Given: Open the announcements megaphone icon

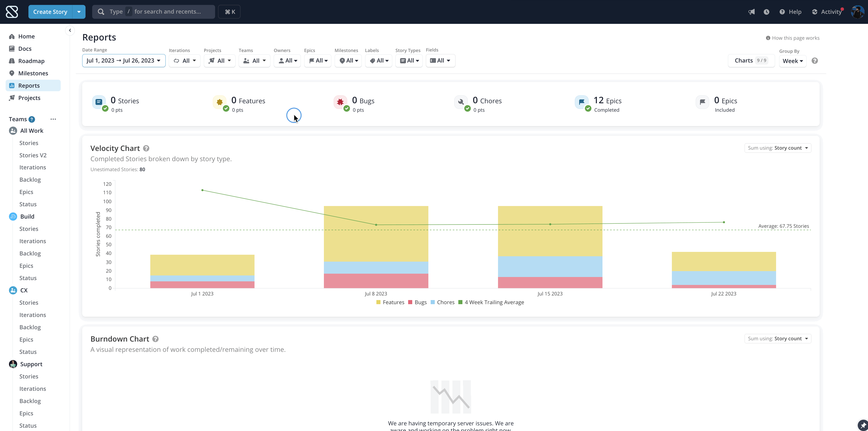Looking at the screenshot, I should (751, 12).
